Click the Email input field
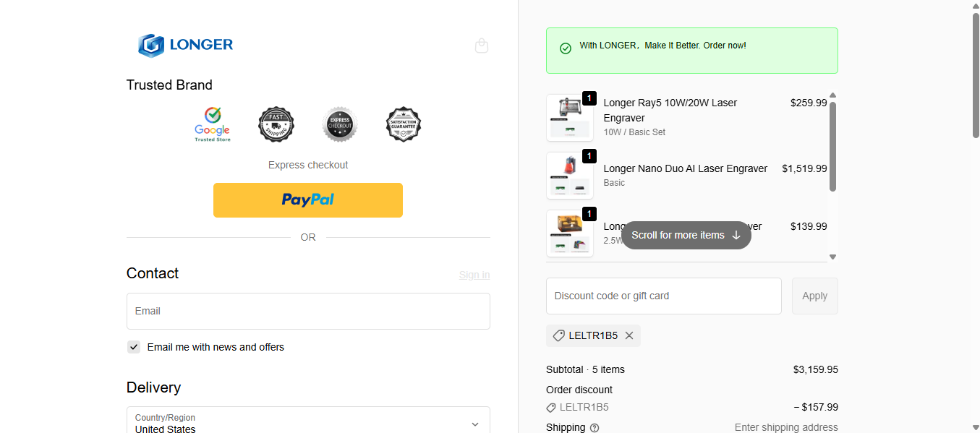The image size is (980, 433). click(308, 311)
